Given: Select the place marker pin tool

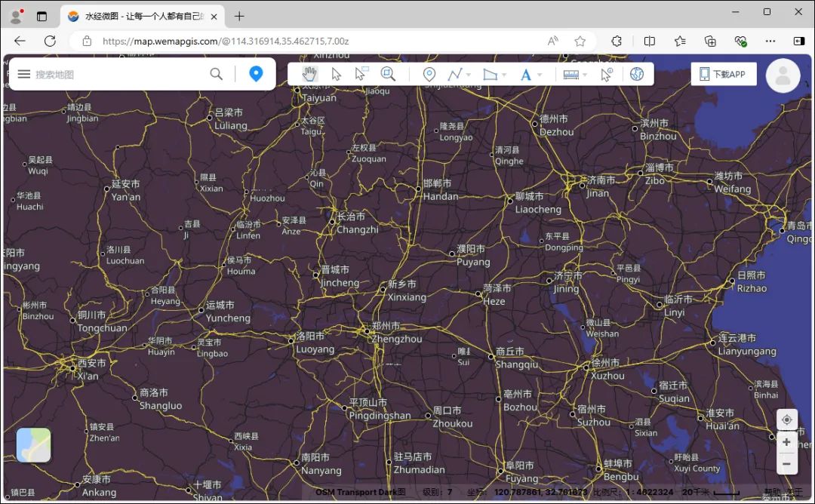Looking at the screenshot, I should pyautogui.click(x=429, y=74).
